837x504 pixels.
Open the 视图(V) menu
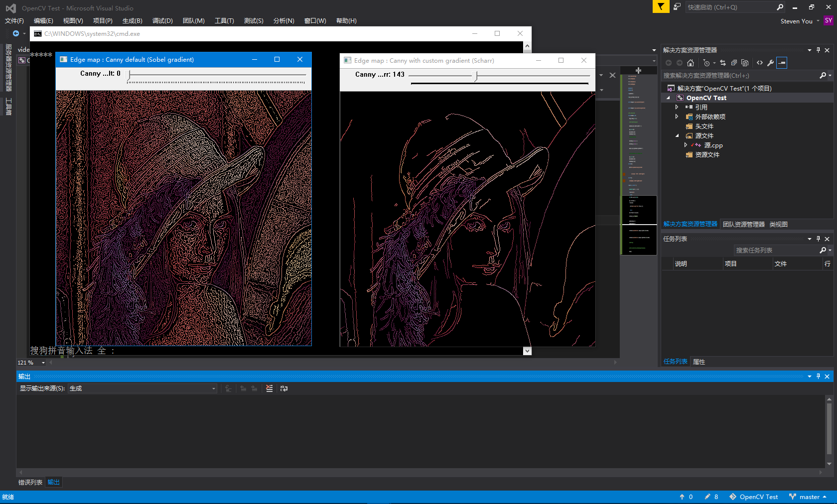click(x=73, y=20)
